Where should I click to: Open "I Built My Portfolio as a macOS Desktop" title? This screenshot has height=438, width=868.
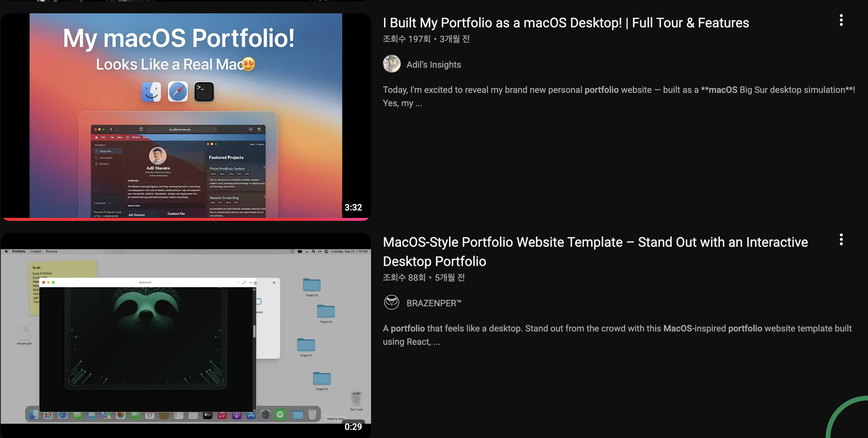(x=565, y=23)
